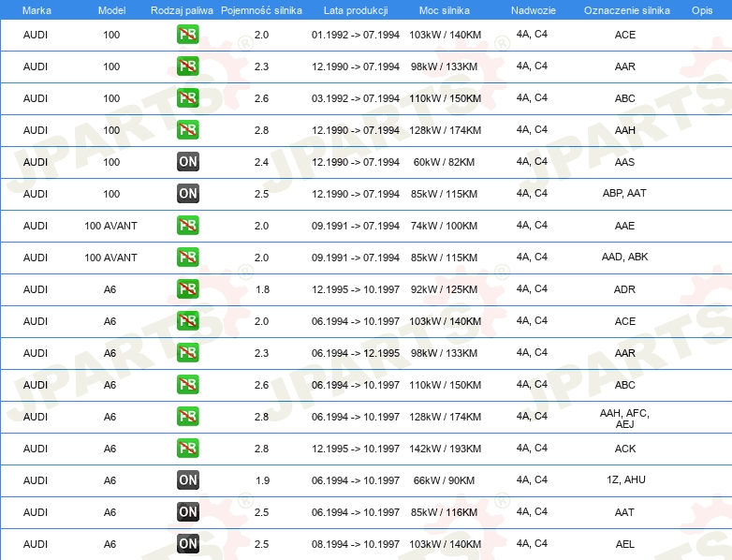Viewport: 732px width, 560px height.
Task: Click diesel ON icon in A6 AAT row
Action: [x=188, y=512]
